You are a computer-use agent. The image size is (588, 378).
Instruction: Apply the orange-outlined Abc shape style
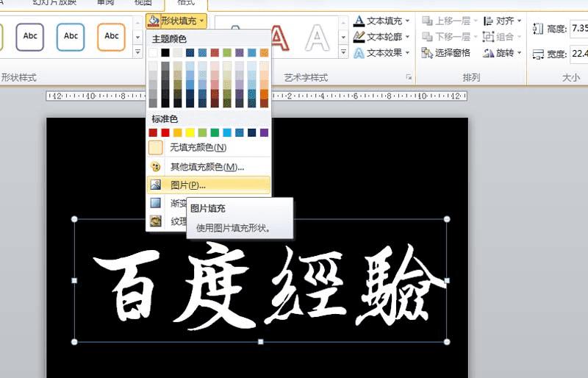coord(111,37)
